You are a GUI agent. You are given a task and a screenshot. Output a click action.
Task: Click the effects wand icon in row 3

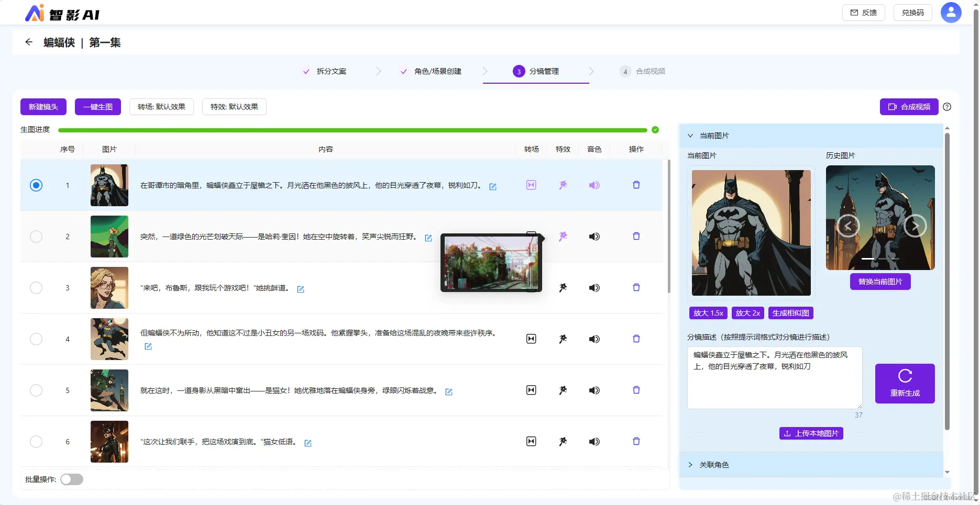(563, 287)
